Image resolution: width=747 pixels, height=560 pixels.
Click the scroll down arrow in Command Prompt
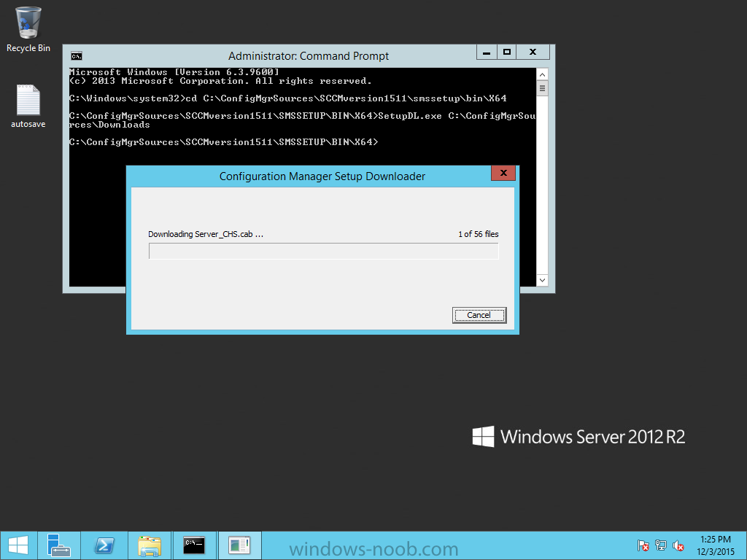click(x=542, y=280)
